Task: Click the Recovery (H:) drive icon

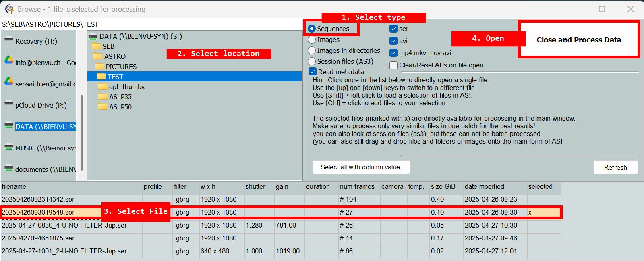Action: (x=9, y=40)
